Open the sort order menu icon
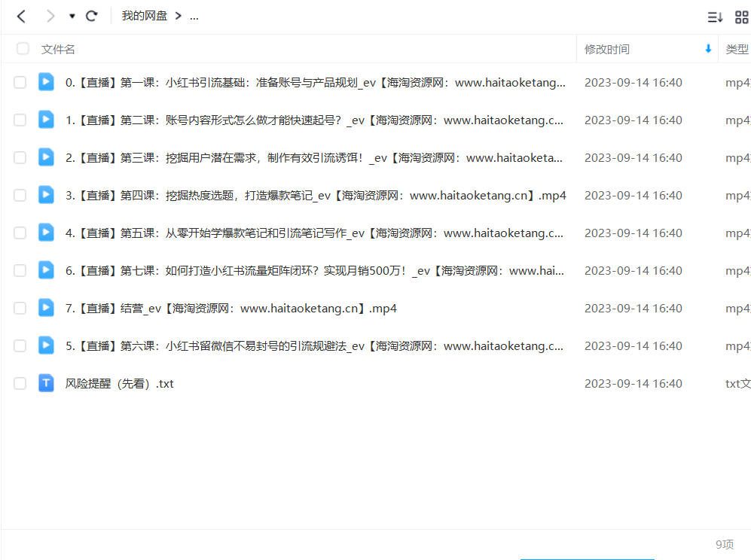Screen dimensions: 751x560 click(715, 17)
